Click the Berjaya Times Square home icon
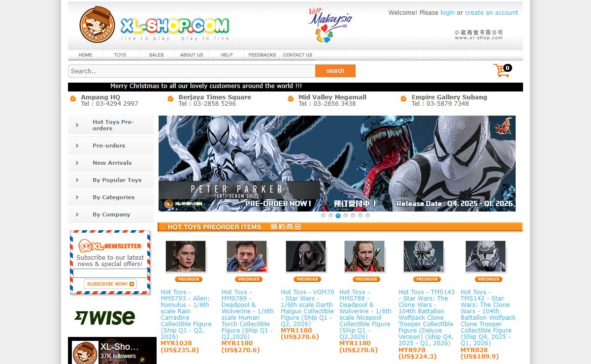This screenshot has width=591, height=364. 171,99
